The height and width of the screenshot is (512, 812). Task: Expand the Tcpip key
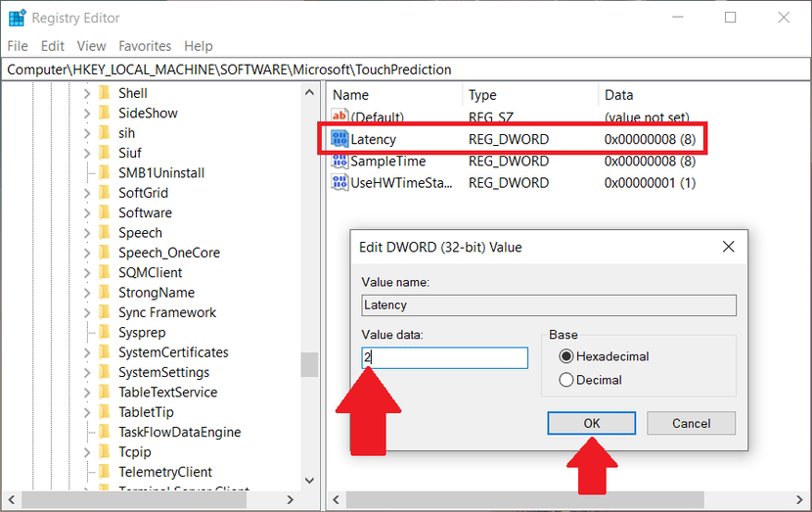pyautogui.click(x=87, y=452)
